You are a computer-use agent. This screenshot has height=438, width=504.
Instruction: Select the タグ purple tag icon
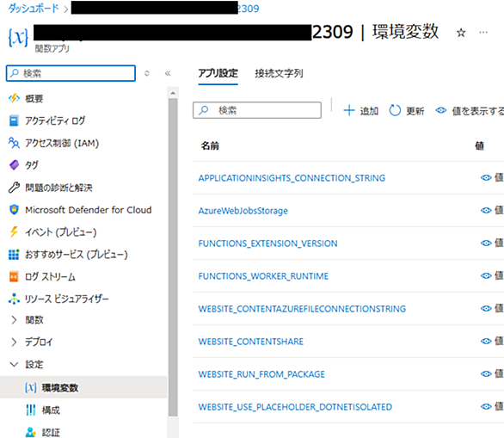point(14,165)
